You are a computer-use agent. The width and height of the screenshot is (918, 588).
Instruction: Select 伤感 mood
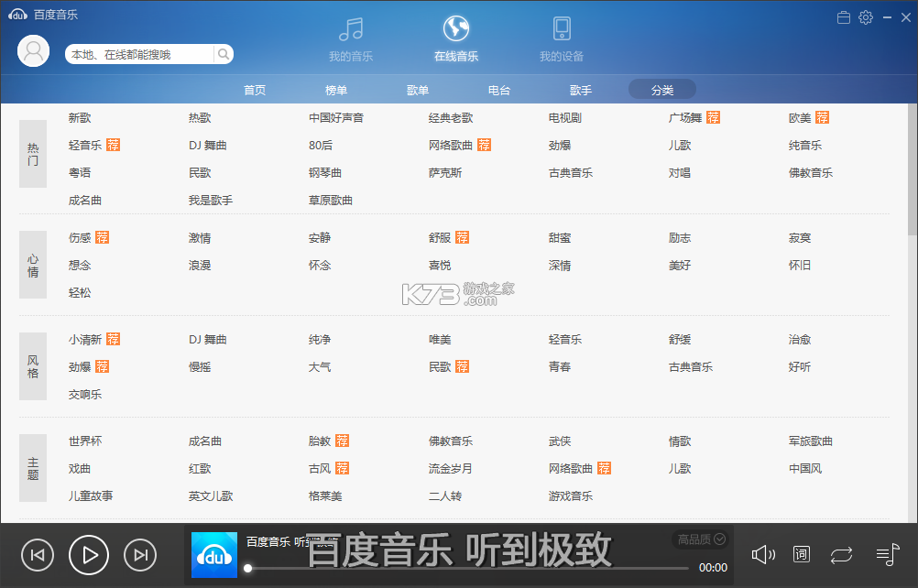pyautogui.click(x=80, y=237)
